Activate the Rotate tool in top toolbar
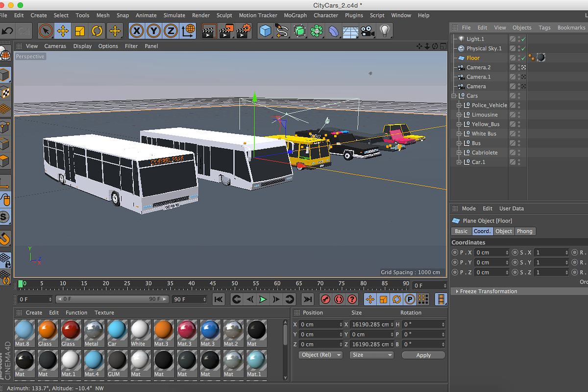The image size is (588, 392). tap(97, 31)
